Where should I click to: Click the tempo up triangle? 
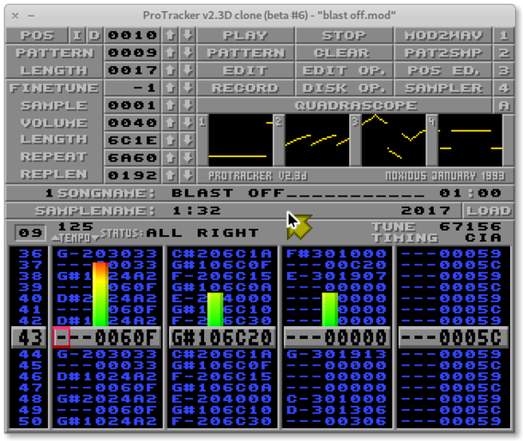(x=55, y=238)
